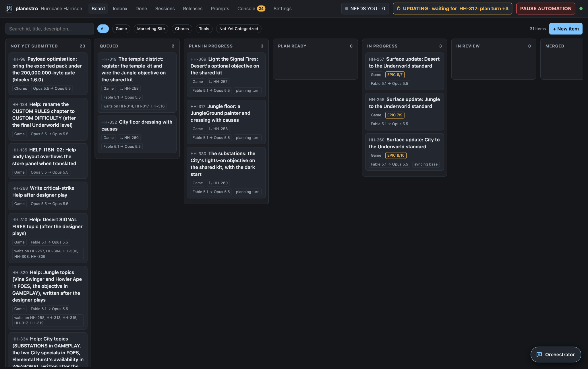Open parent link HH-257 on card HH-309
Image resolution: width=588 pixels, height=369 pixels.
point(218,82)
